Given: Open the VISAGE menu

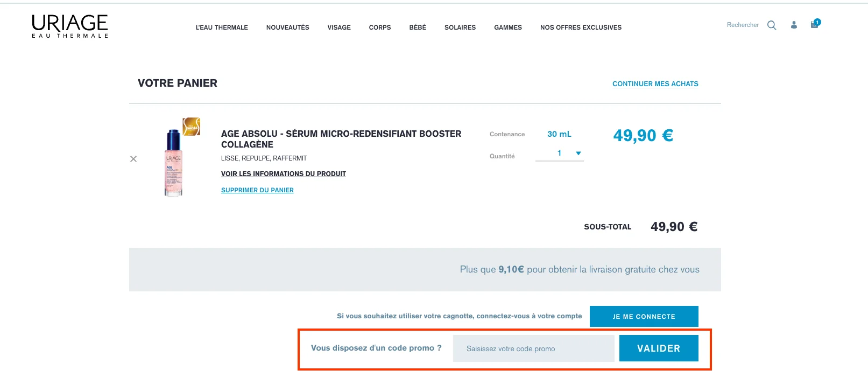Looking at the screenshot, I should [x=339, y=27].
